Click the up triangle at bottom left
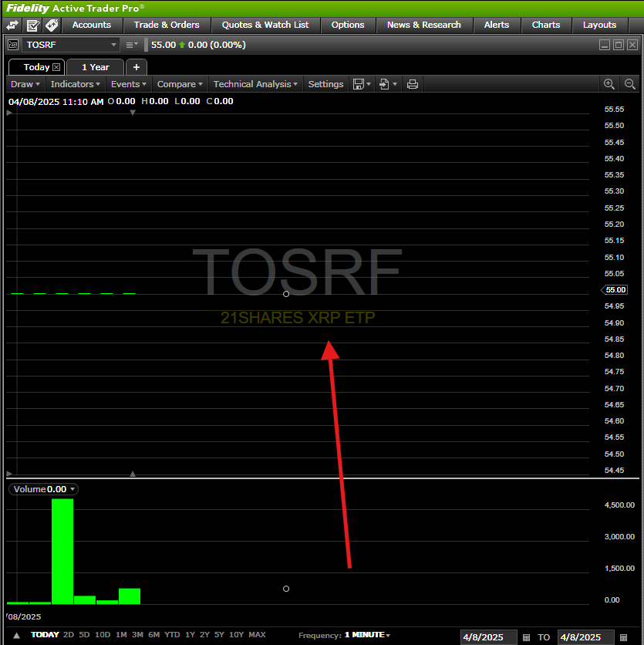The height and width of the screenshot is (645, 644). tap(16, 636)
